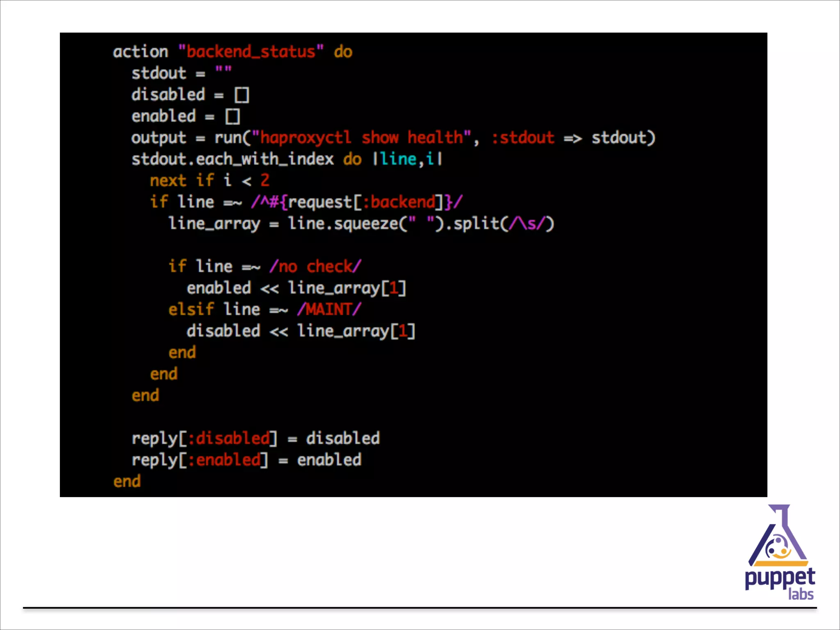The width and height of the screenshot is (840, 630).
Task: Click the reply[:enabled] assignment line
Action: [246, 460]
